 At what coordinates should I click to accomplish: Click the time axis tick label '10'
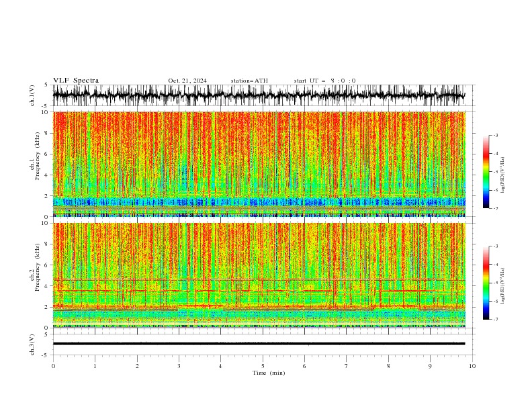pyautogui.click(x=472, y=366)
